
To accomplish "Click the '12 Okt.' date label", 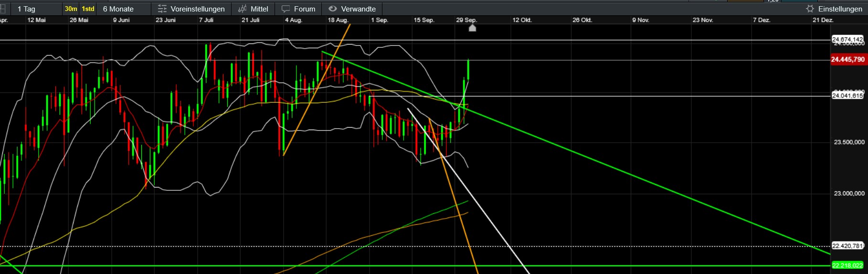I will click(x=522, y=20).
